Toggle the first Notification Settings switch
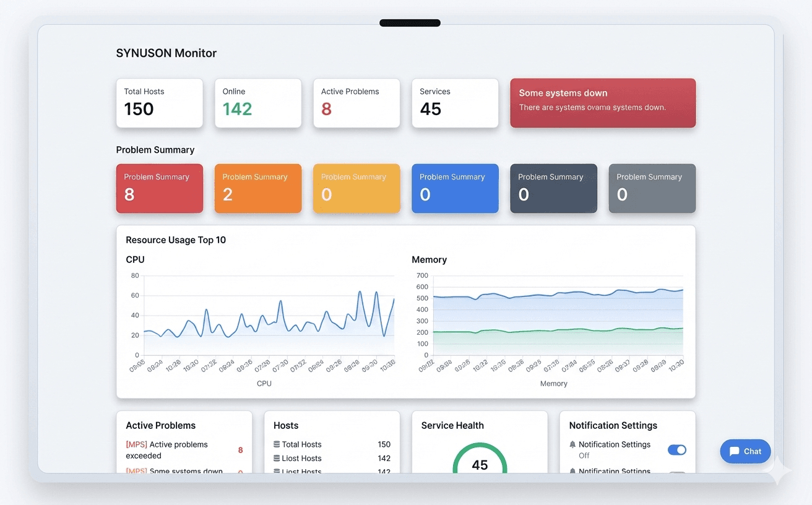 coord(676,450)
